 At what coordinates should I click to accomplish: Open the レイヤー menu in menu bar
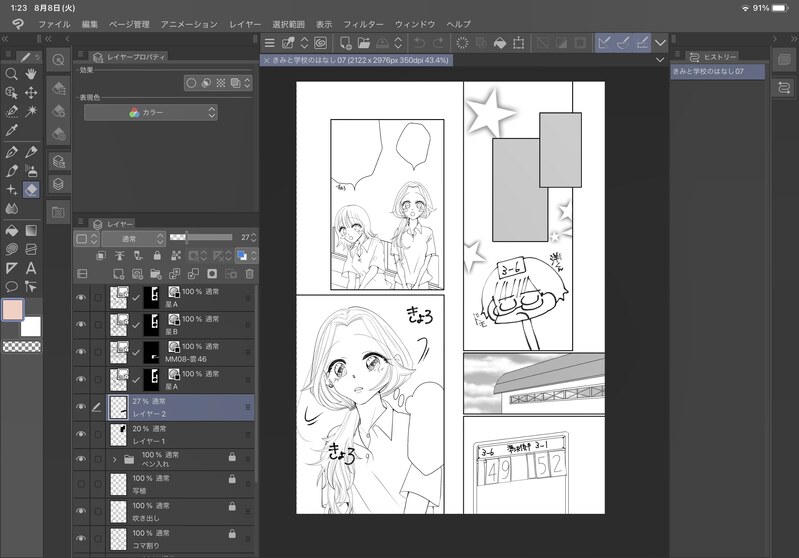click(x=245, y=24)
